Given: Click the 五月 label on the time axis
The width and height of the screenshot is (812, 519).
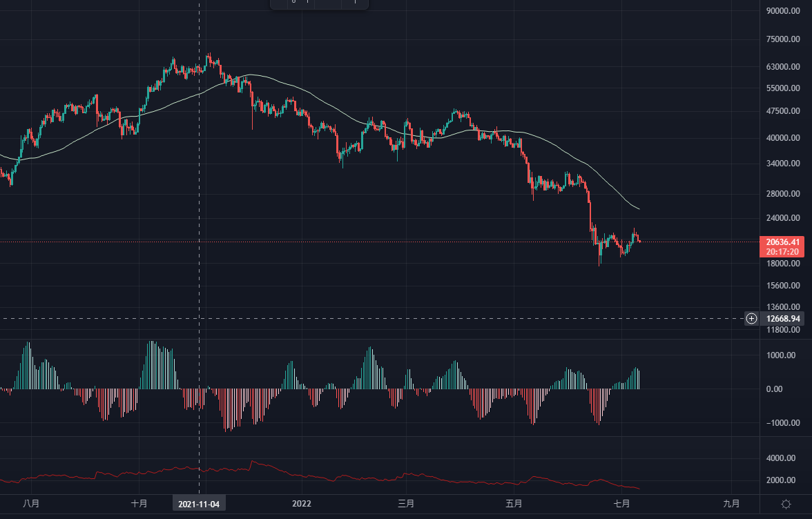Looking at the screenshot, I should pyautogui.click(x=514, y=504).
